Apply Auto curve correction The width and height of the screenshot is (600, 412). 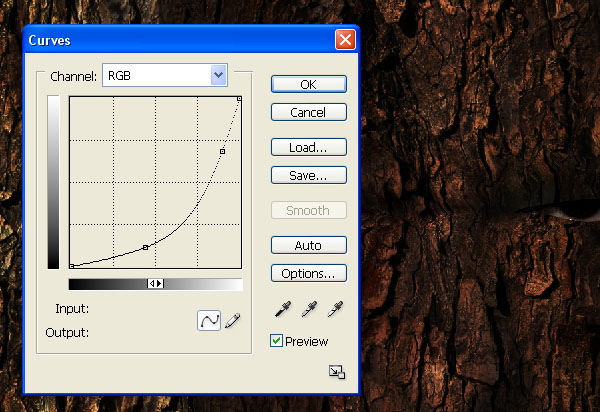[x=309, y=245]
